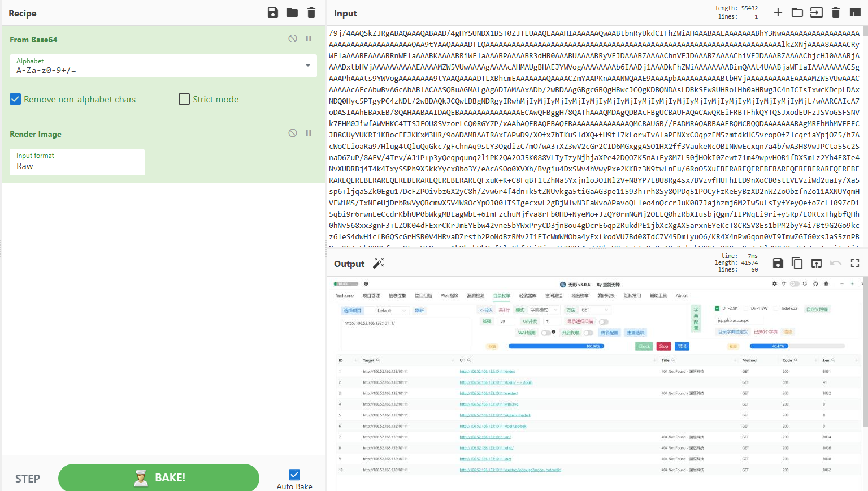Click the Render Image operation title
The image size is (868, 491).
tap(36, 134)
